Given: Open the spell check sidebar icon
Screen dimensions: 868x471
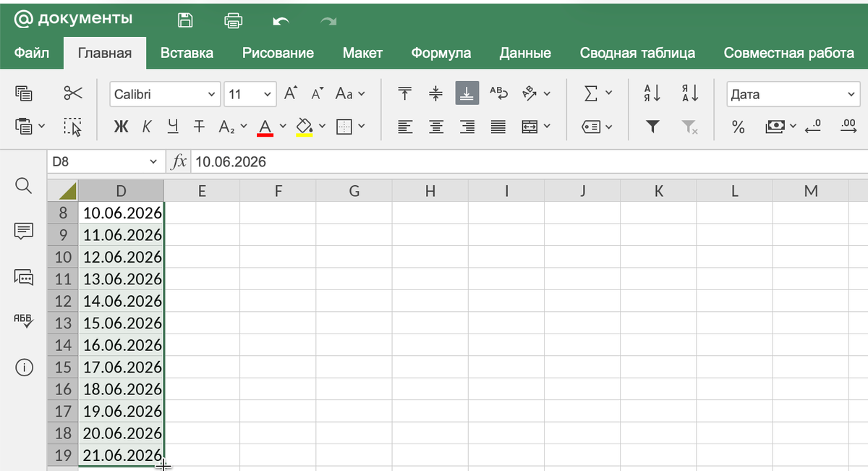Looking at the screenshot, I should tap(24, 321).
